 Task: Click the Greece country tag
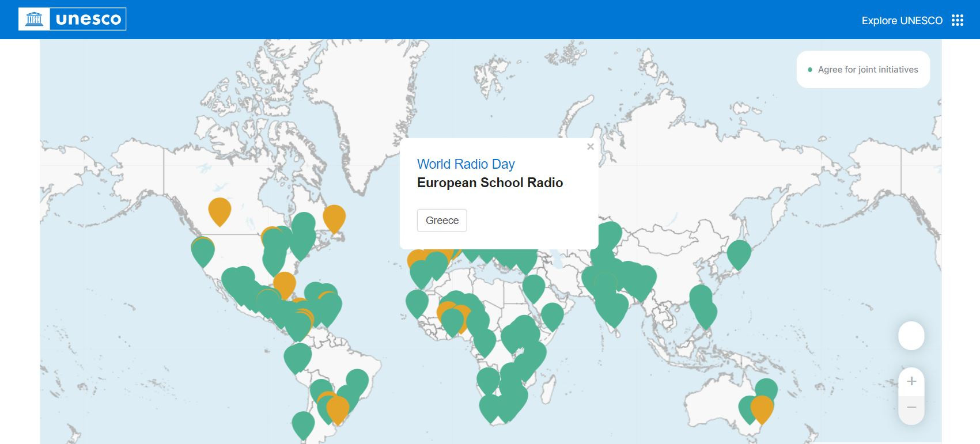[442, 221]
